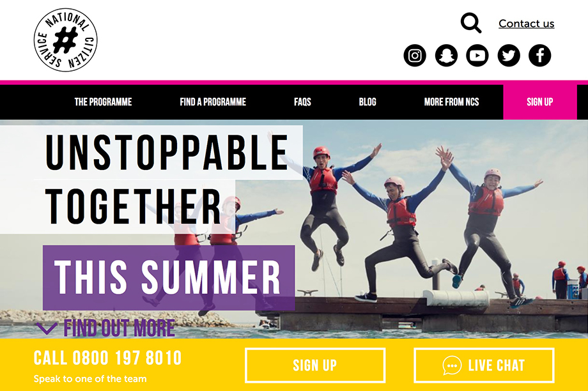Open the search magnifying glass icon
This screenshot has width=588, height=391.
tap(471, 23)
